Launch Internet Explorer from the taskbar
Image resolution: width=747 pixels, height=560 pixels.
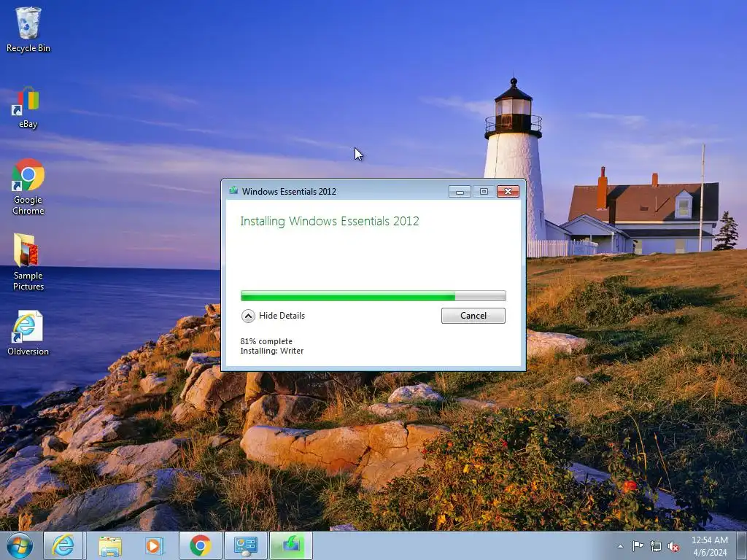click(x=63, y=545)
